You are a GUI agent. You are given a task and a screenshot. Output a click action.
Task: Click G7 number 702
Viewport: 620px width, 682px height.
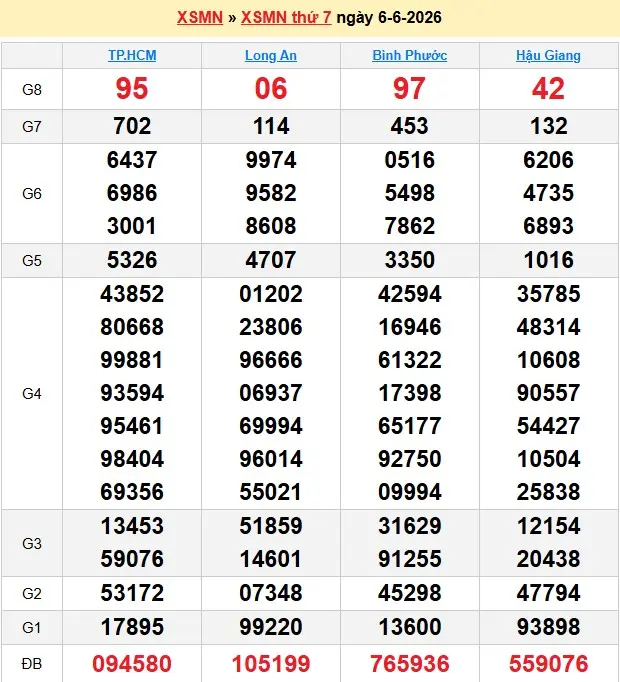coord(132,126)
